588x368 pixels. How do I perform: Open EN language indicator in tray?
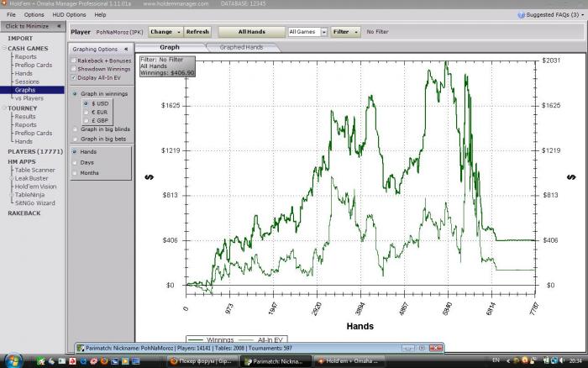point(496,360)
